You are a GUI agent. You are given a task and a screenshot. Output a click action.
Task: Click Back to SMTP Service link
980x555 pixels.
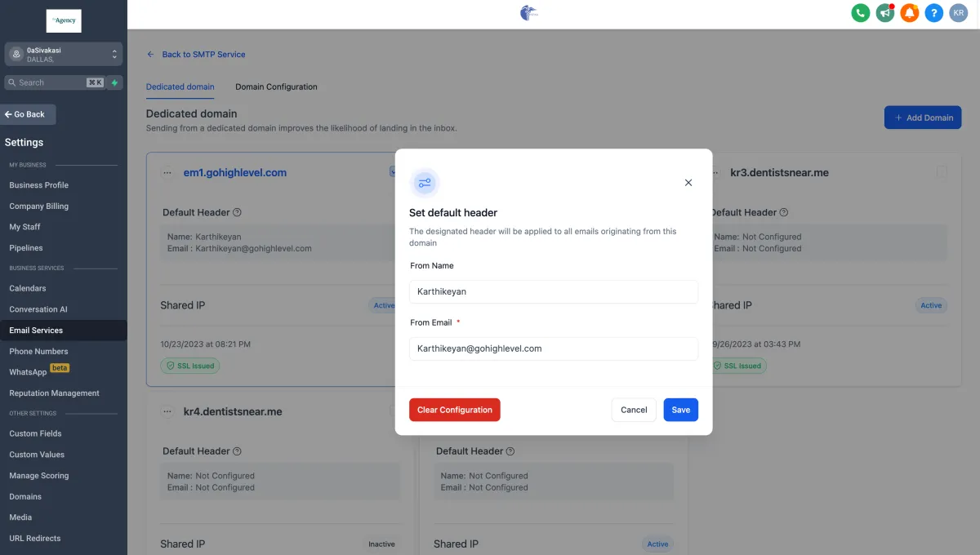coord(196,55)
